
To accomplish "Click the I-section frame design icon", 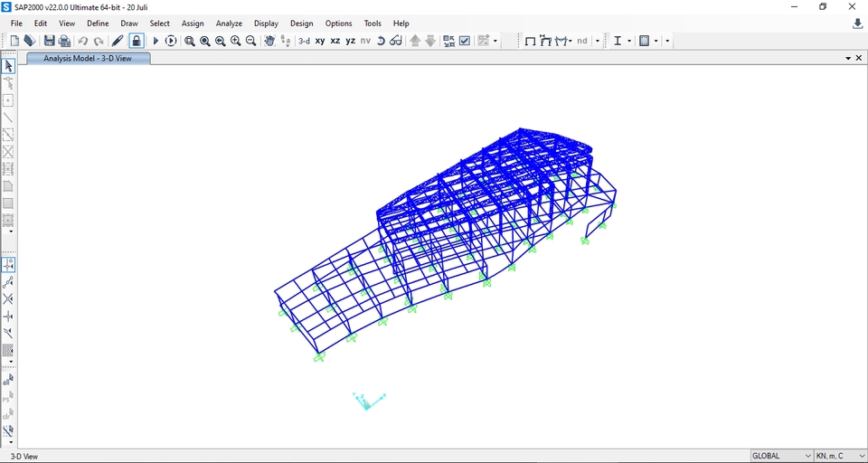I will [618, 41].
